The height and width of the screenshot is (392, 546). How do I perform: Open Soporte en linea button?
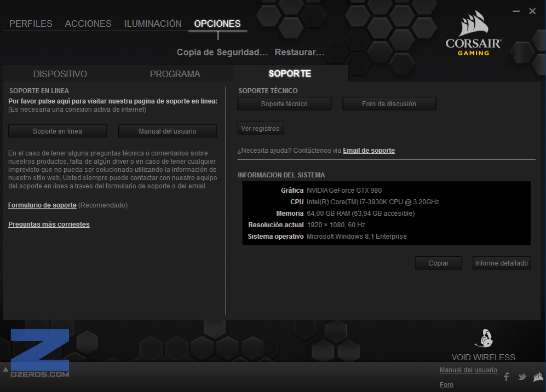coord(58,131)
